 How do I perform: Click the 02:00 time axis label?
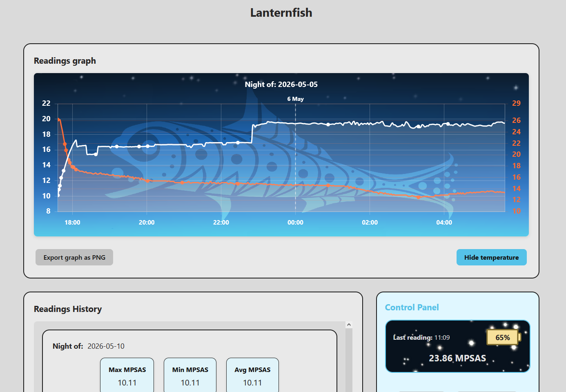[370, 223]
